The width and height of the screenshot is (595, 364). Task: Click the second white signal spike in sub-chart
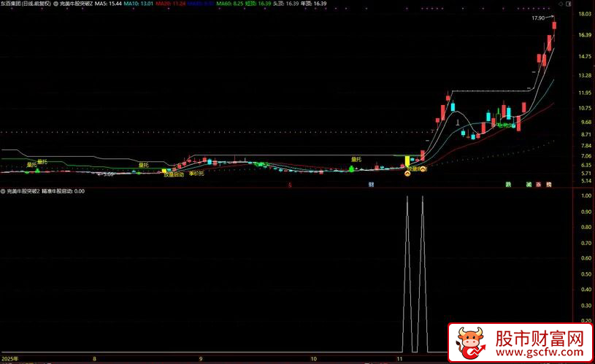(x=423, y=273)
